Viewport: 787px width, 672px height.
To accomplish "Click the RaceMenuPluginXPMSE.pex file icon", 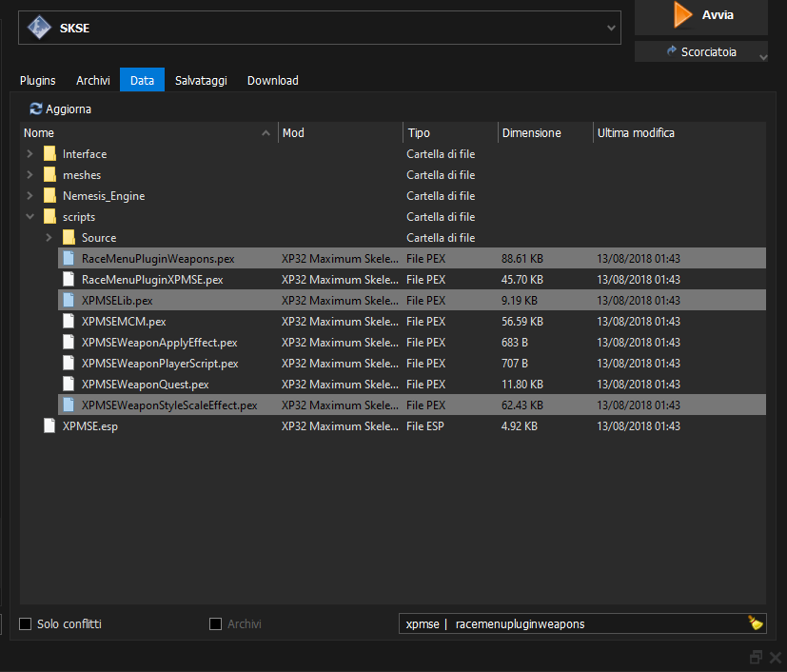I will (69, 280).
